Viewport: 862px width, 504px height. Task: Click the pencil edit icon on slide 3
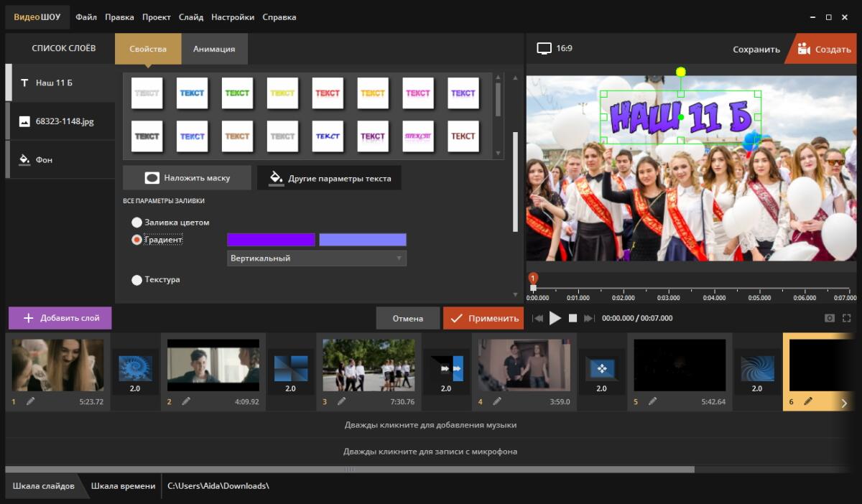(342, 401)
